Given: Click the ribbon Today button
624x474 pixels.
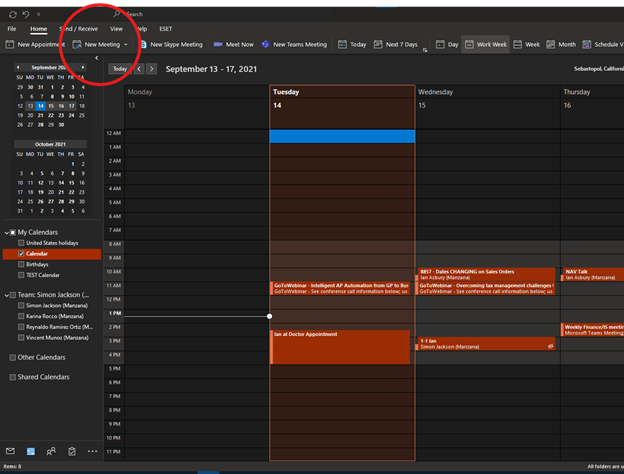Looking at the screenshot, I should click(x=352, y=45).
